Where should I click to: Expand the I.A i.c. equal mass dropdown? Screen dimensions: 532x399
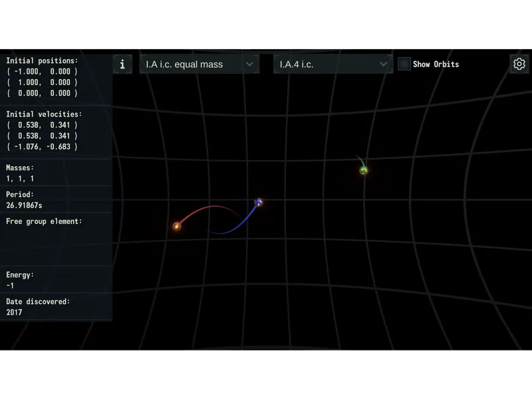pyautogui.click(x=199, y=64)
